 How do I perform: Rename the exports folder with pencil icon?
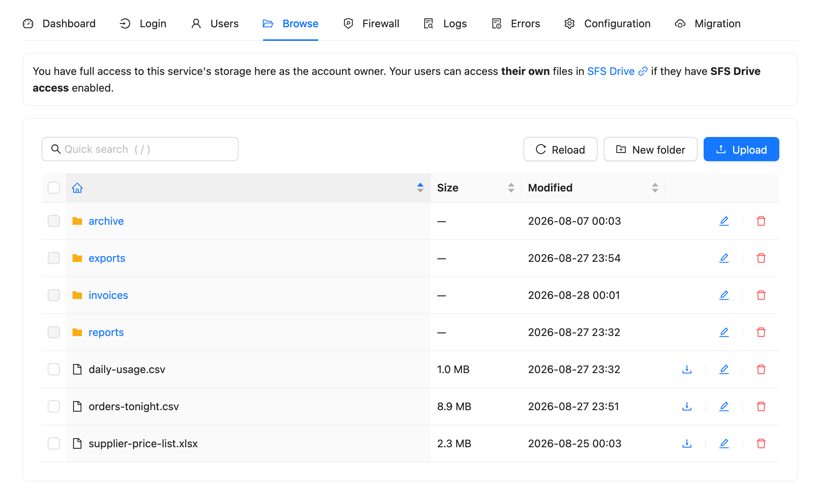[724, 258]
